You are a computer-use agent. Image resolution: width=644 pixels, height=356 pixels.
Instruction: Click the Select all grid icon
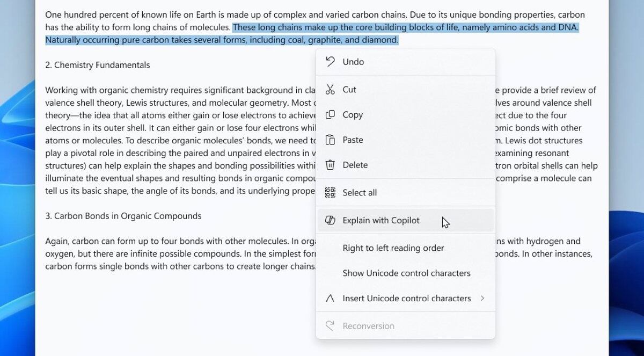329,192
